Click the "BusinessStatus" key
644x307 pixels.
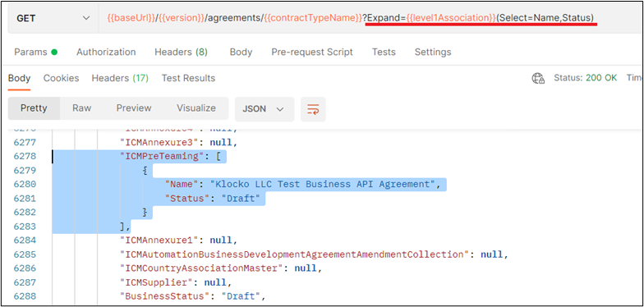168,296
